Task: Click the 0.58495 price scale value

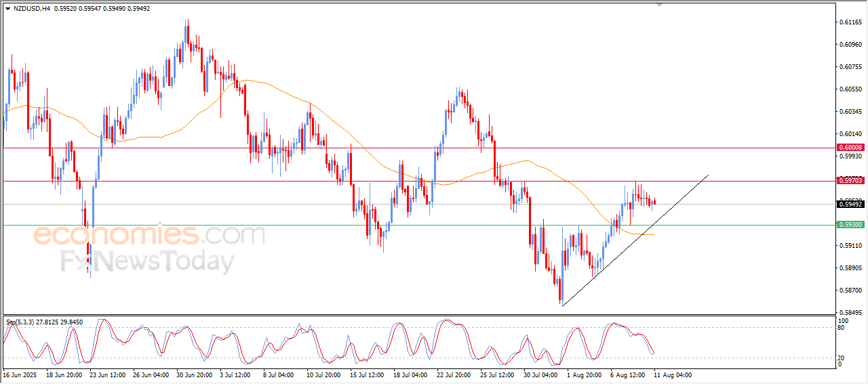Action: click(850, 313)
